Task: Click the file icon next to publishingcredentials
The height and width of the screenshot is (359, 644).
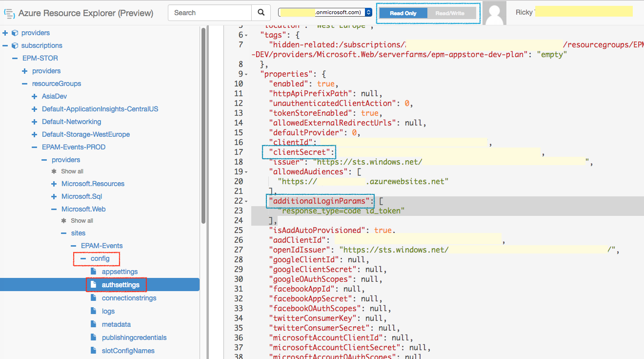Action: tap(94, 338)
